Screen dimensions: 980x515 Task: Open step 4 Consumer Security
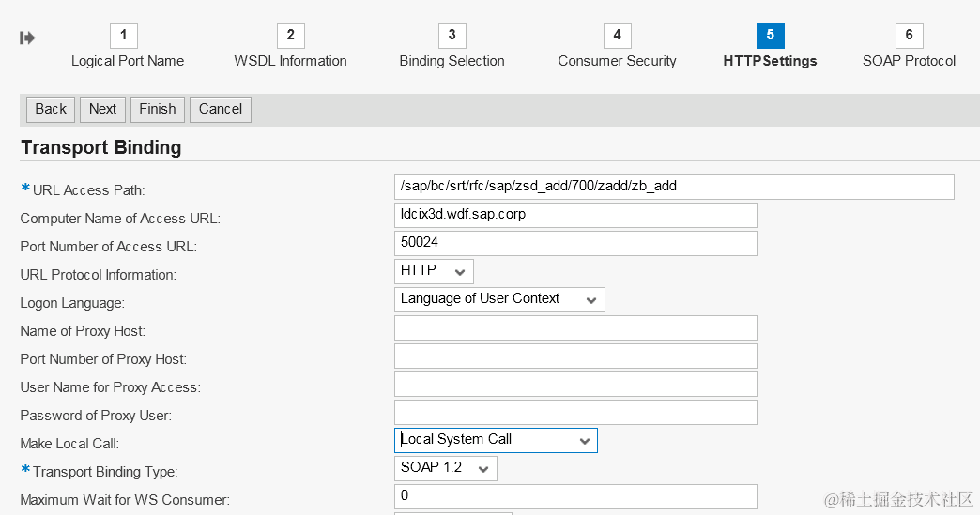click(617, 37)
